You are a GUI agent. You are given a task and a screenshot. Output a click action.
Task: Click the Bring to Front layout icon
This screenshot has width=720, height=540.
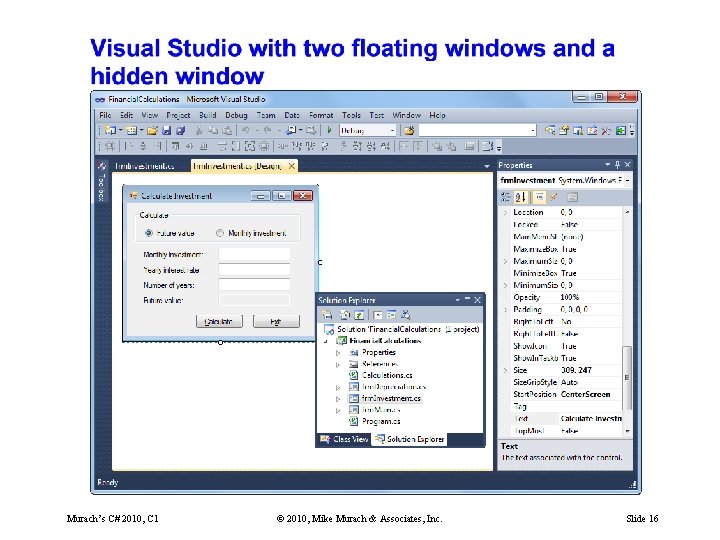click(437, 146)
